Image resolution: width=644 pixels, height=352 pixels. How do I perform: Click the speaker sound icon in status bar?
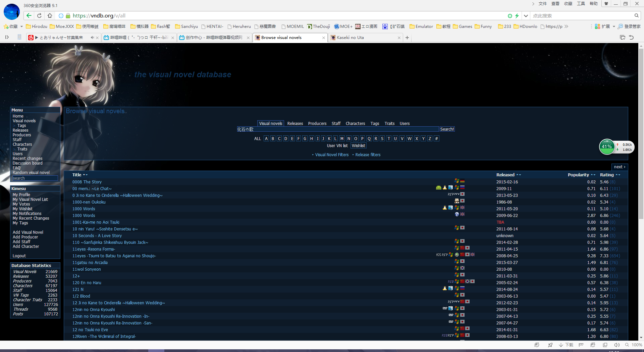(617, 345)
